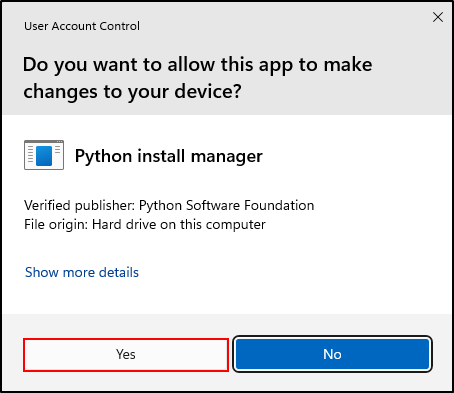
Task: Click the 'File origin: Hard drive on this computer' line
Action: pos(145,224)
